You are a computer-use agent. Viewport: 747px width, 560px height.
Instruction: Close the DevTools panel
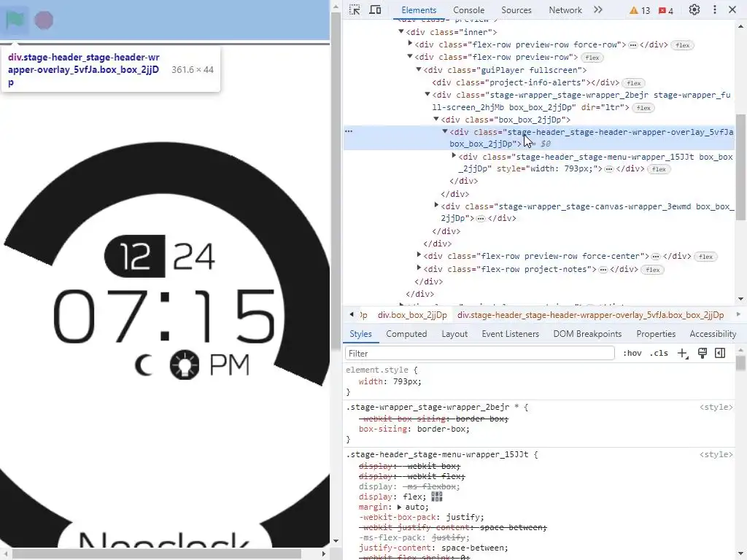[732, 9]
